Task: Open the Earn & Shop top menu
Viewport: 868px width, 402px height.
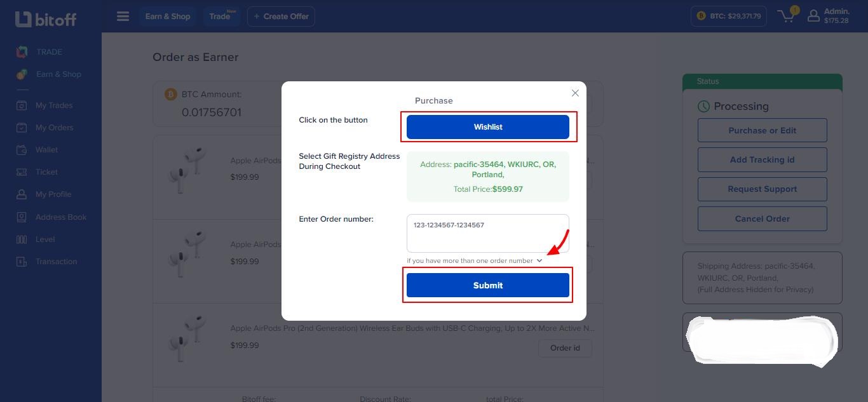Action: coord(168,17)
